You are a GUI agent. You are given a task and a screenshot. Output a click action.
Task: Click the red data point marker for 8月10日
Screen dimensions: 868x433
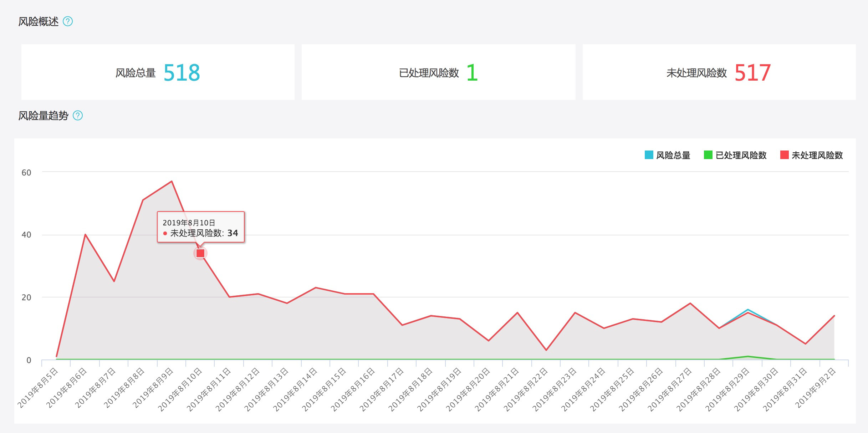click(x=200, y=253)
